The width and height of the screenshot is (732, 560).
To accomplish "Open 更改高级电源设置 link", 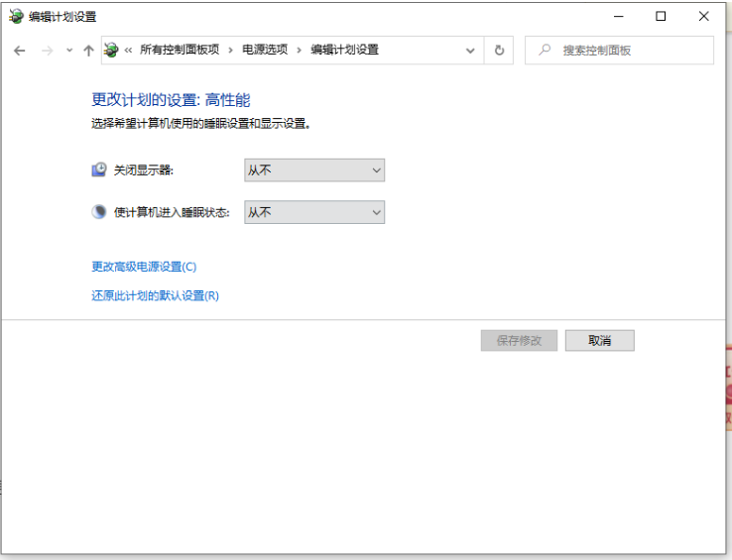I will tap(144, 267).
